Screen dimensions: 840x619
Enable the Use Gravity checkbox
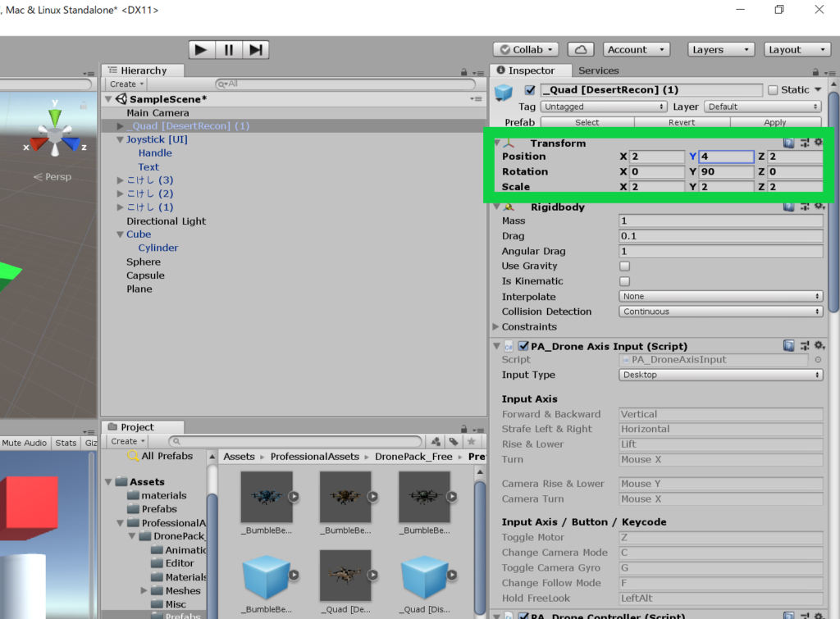pos(624,266)
